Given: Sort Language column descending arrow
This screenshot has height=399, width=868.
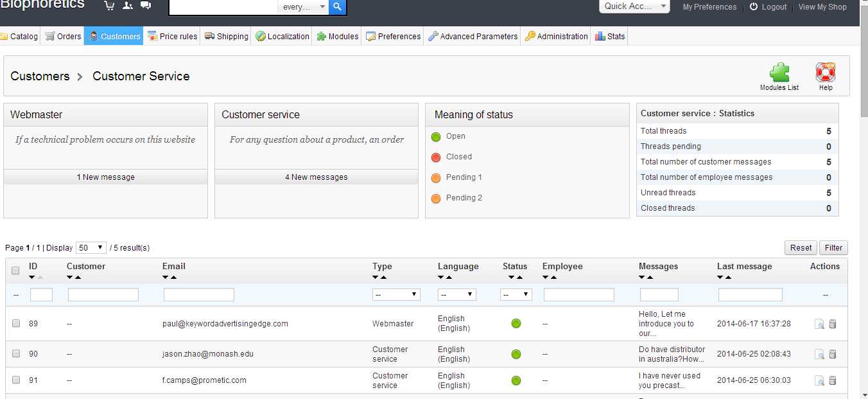Looking at the screenshot, I should tap(441, 278).
